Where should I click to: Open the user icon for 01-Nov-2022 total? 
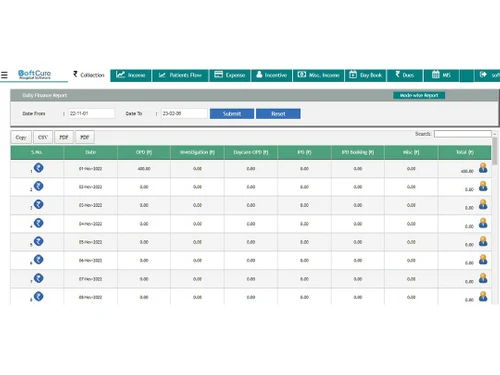(x=483, y=168)
